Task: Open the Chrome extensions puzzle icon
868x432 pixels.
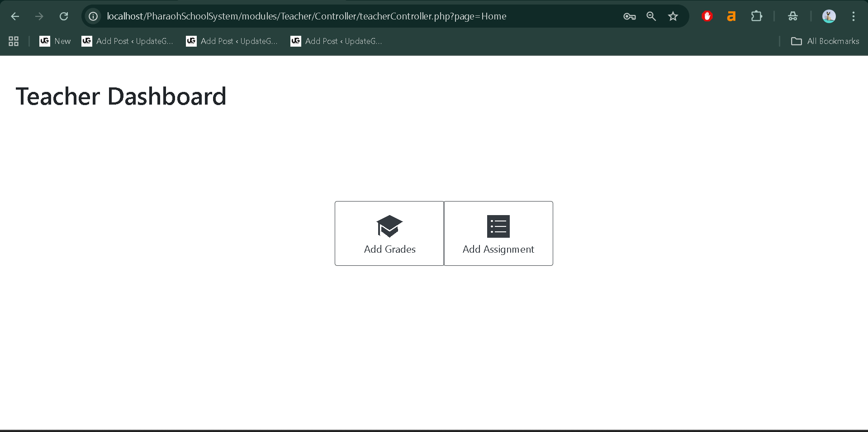Action: click(756, 16)
